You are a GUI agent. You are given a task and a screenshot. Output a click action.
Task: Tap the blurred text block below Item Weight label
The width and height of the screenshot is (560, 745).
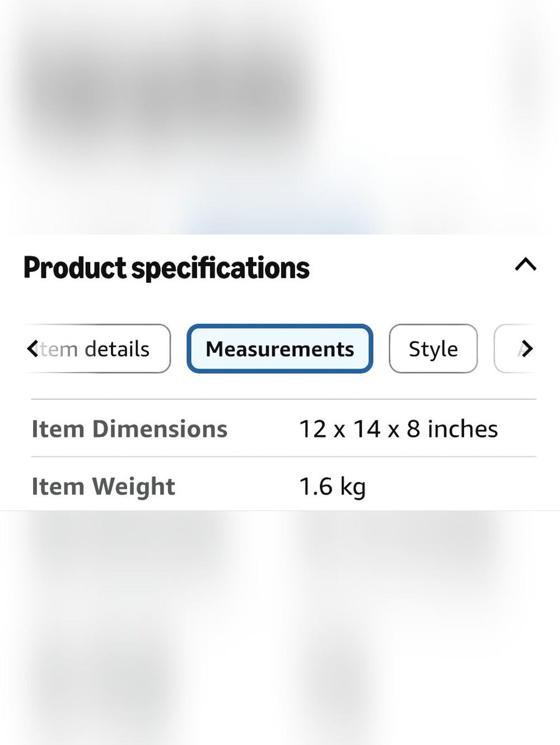[123, 541]
